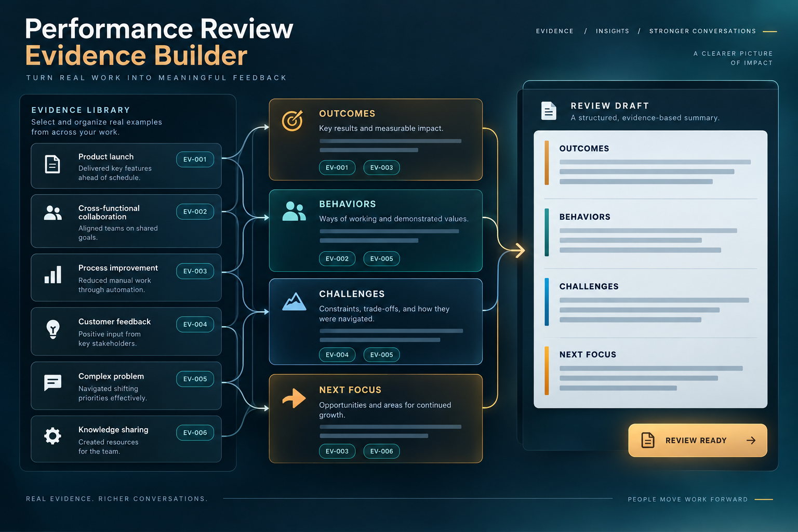798x532 pixels.
Task: Select the EV-006 tag on Knowledge sharing
Action: point(195,433)
